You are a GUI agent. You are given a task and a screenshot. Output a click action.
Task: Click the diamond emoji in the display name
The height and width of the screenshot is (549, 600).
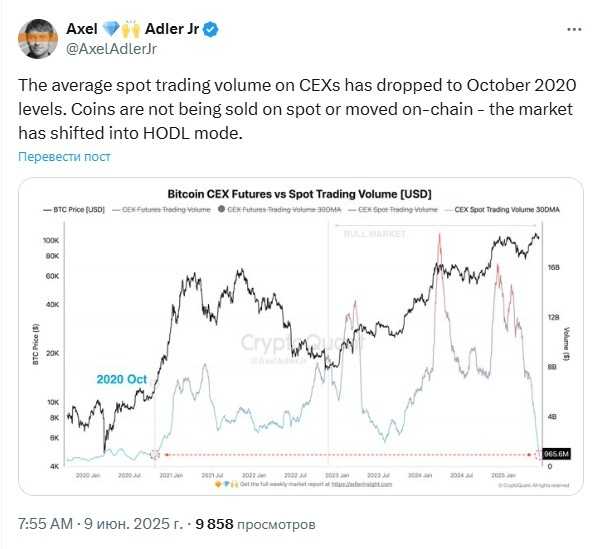point(112,29)
